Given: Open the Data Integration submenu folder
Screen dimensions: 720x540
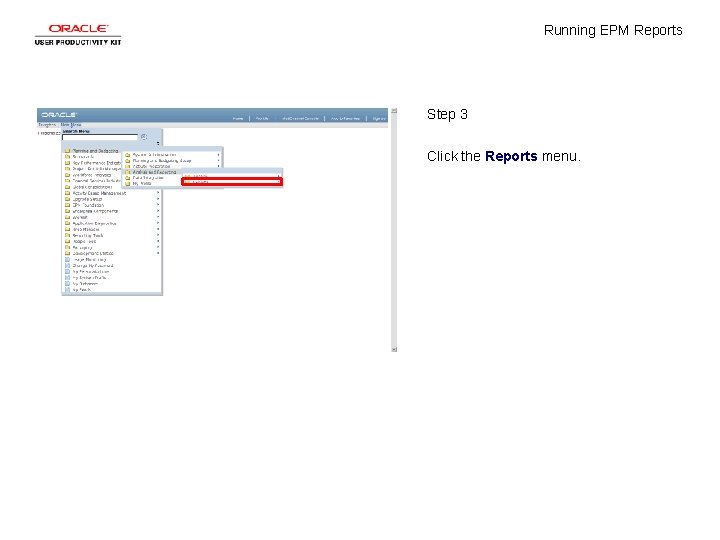Looking at the screenshot, I should click(x=148, y=178).
